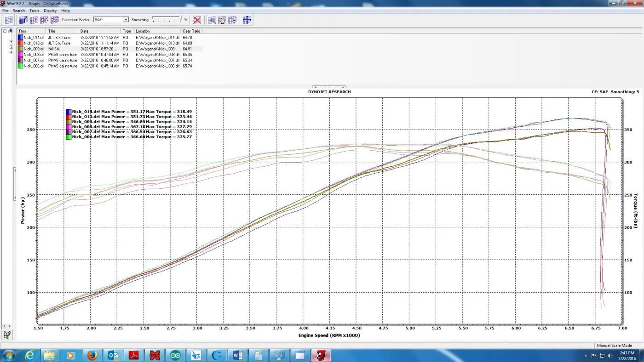Click the green swatch of Nick_006.drf
Viewport: 644px width, 362px height.
pyautogui.click(x=20, y=66)
